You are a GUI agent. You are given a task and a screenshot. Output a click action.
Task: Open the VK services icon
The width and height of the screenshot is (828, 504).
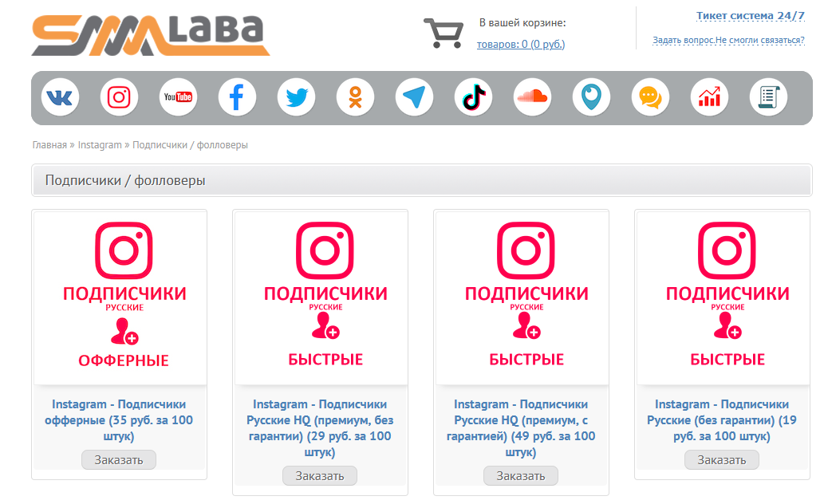[x=60, y=97]
